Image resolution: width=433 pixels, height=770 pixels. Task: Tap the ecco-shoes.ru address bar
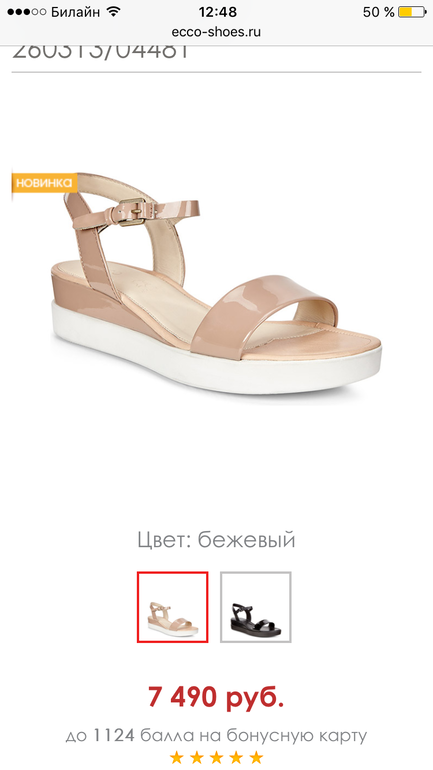[216, 32]
